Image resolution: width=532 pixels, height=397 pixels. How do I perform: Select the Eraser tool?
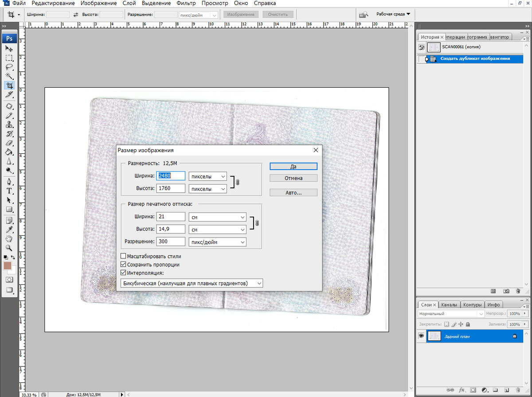[9, 143]
